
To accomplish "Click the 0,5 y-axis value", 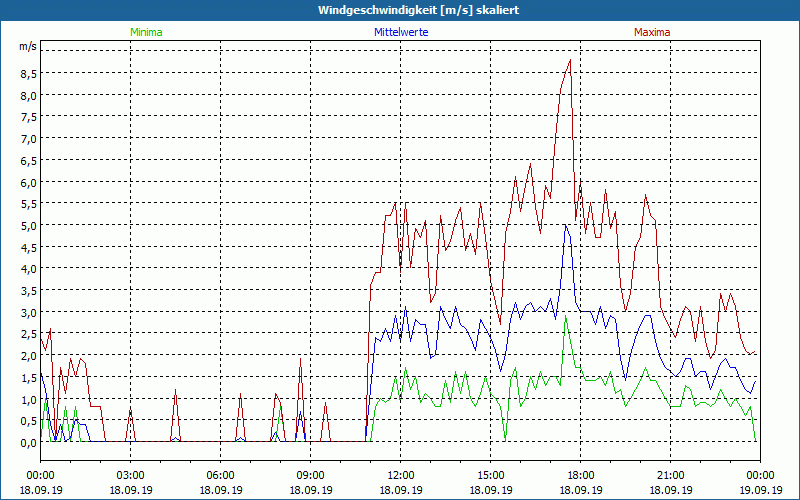I will pyautogui.click(x=28, y=420).
